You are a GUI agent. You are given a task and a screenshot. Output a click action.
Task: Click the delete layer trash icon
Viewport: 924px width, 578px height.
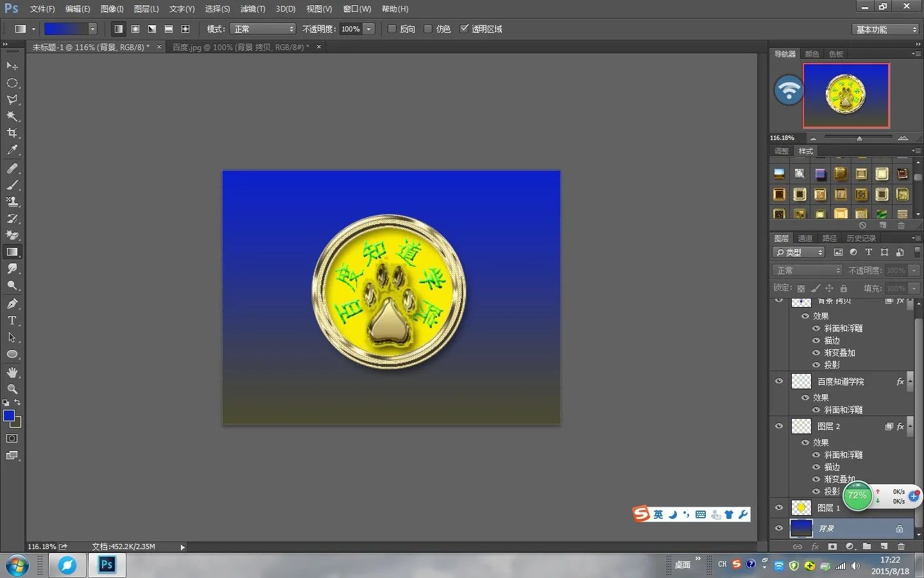(x=901, y=547)
